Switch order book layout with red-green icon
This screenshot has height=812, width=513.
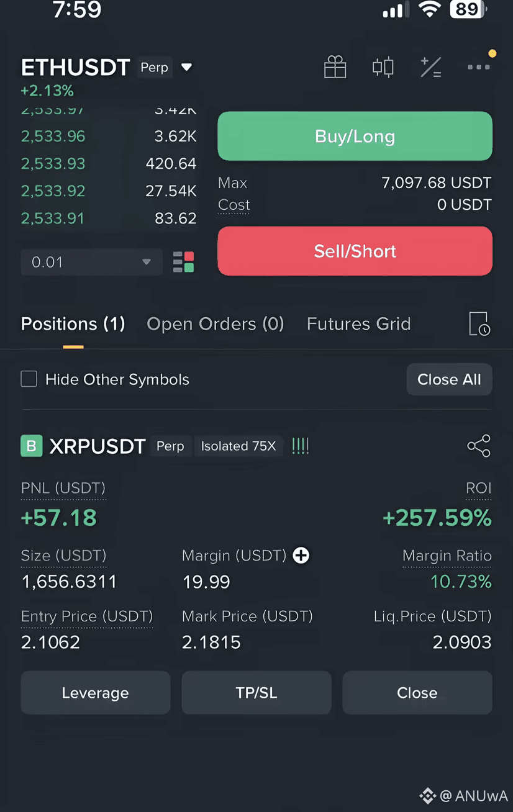183,262
